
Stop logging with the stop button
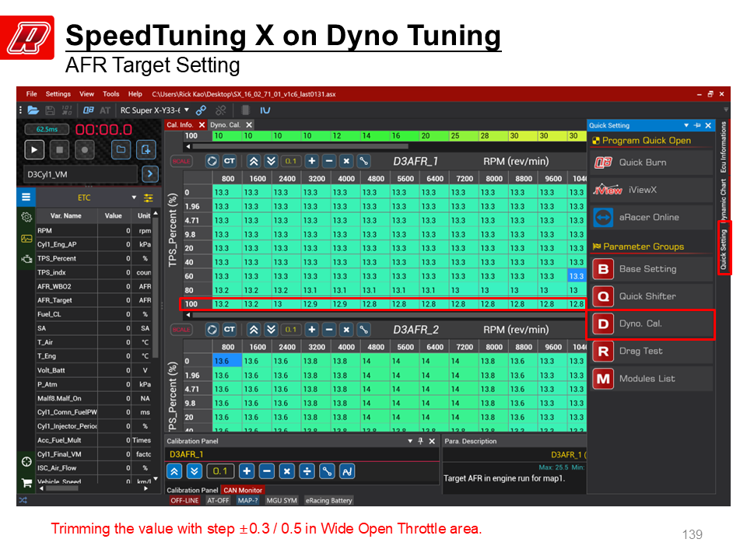[x=60, y=149]
